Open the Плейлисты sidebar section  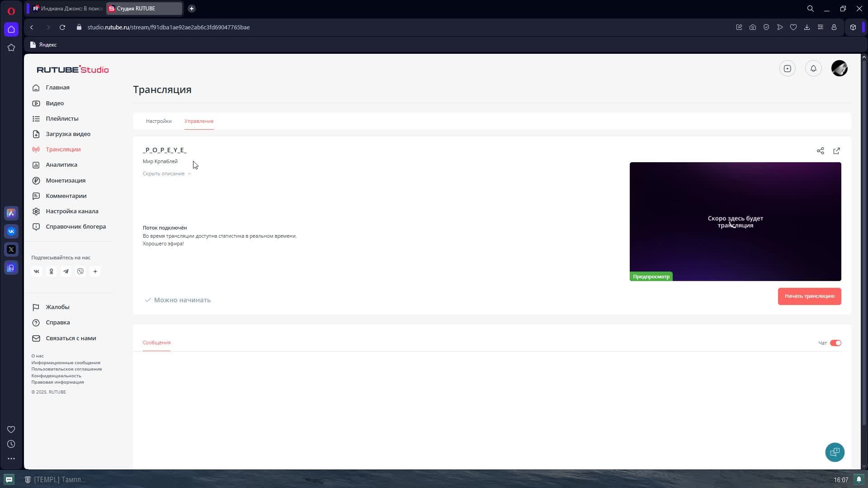(x=56, y=119)
